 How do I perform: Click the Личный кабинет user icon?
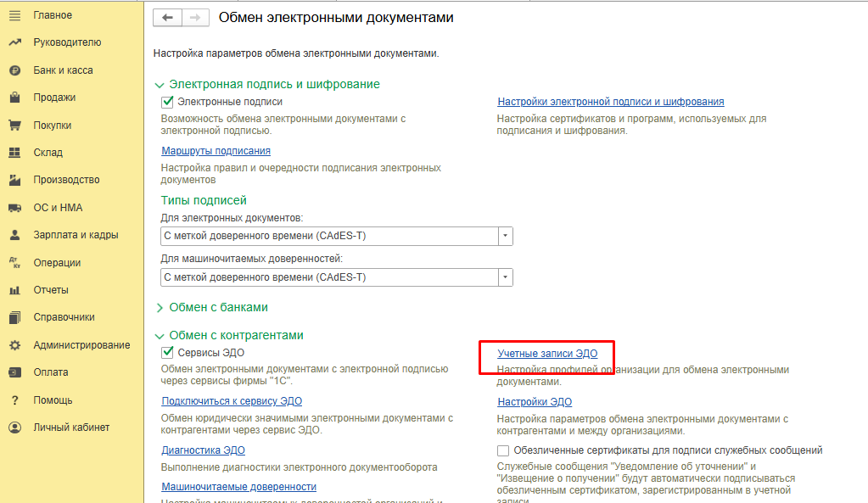tap(15, 428)
